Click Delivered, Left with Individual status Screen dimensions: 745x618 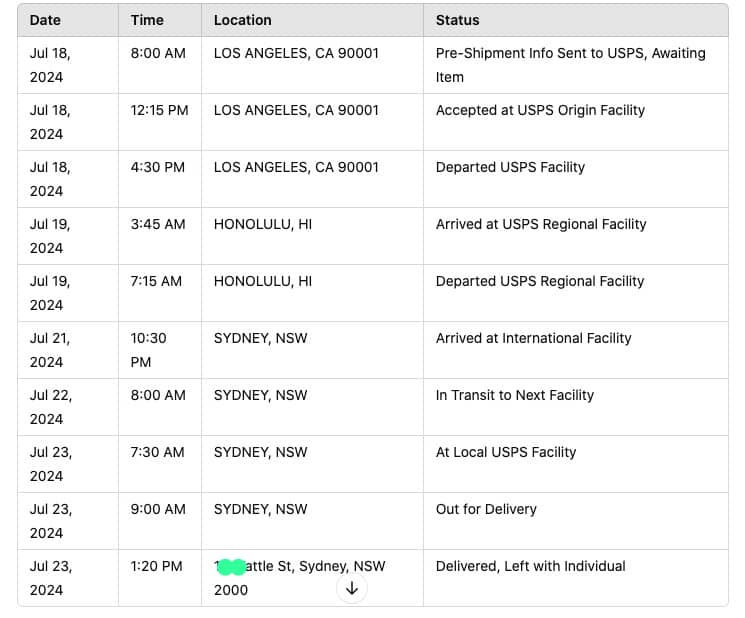(530, 566)
